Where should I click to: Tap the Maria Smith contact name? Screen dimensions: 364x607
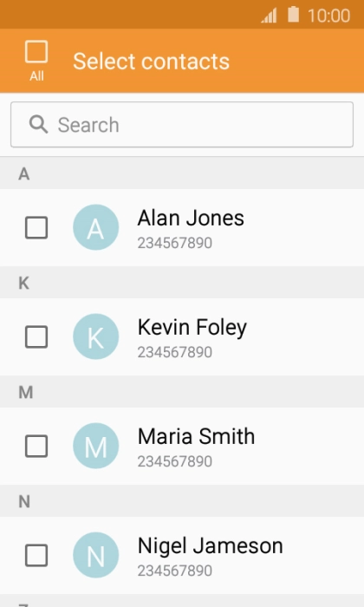tap(196, 436)
